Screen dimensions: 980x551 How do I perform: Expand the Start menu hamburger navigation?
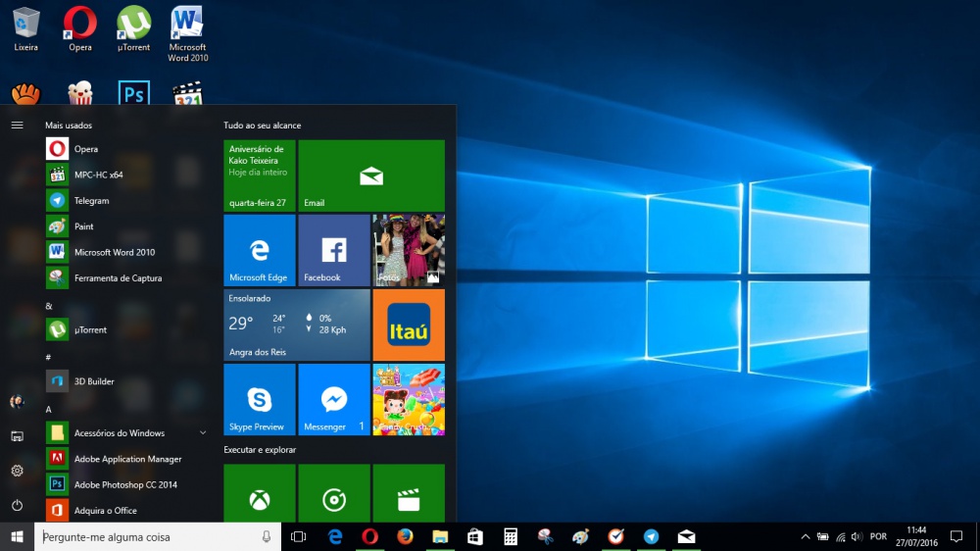(x=17, y=125)
